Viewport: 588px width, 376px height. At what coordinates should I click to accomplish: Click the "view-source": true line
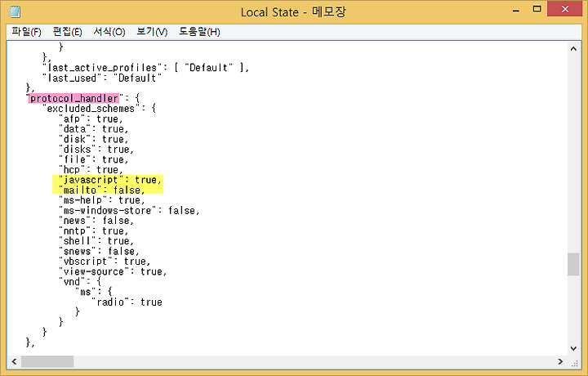pyautogui.click(x=113, y=271)
